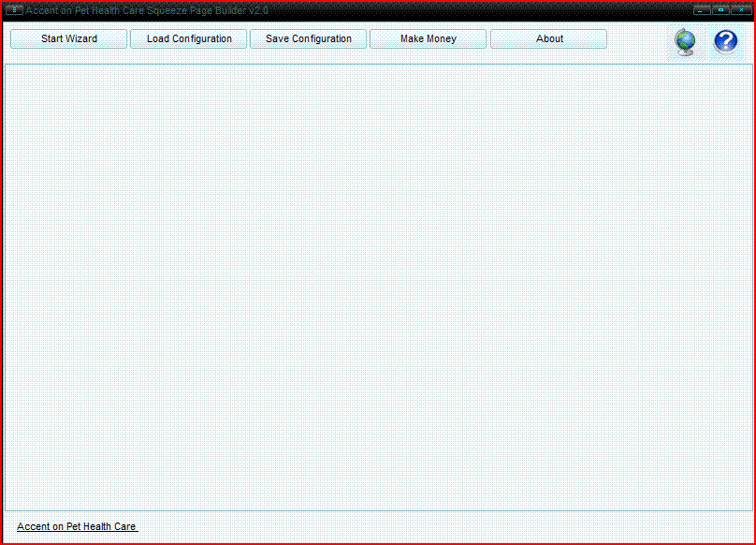Select Save Configuration button
Screen dimensions: 756x545
point(308,38)
